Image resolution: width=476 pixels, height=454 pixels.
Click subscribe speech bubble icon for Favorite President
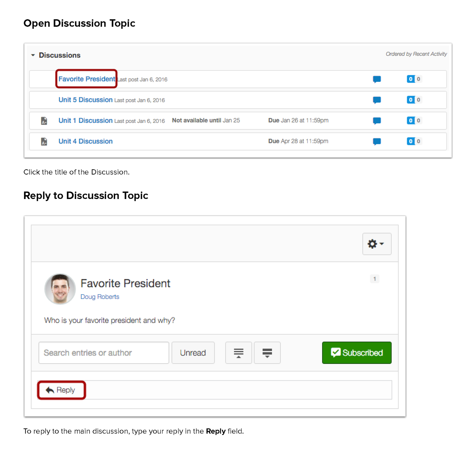pos(377,79)
